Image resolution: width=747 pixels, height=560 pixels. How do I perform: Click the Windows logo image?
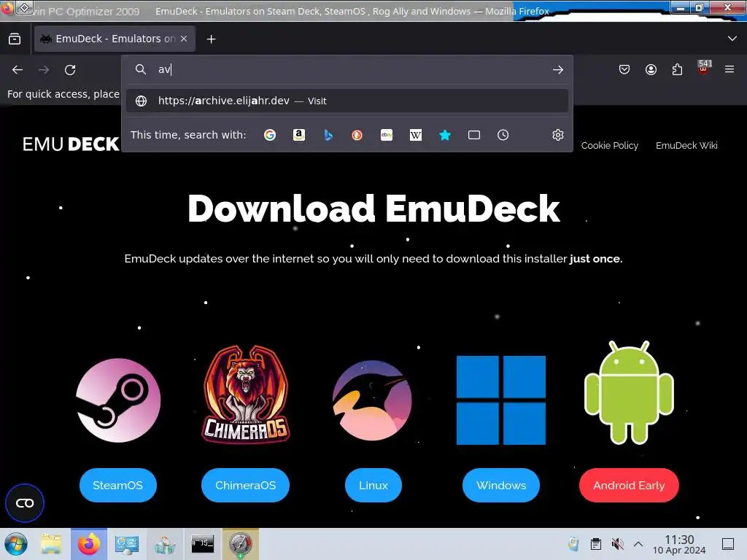[x=501, y=400]
